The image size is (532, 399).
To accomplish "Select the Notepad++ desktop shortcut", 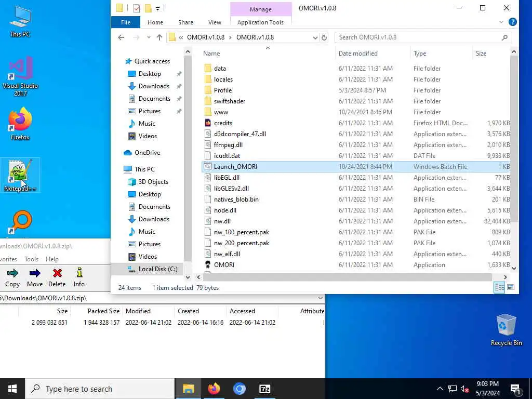I will [20, 176].
